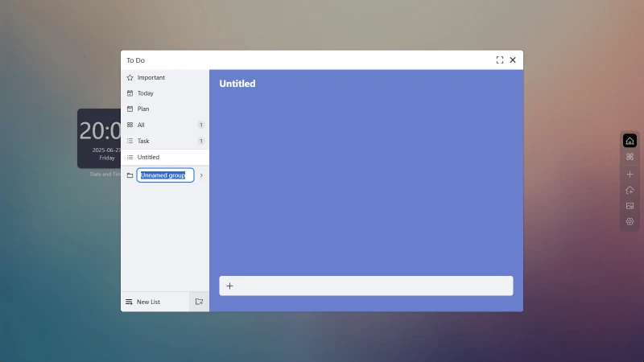Click the To Do window title

(135, 60)
